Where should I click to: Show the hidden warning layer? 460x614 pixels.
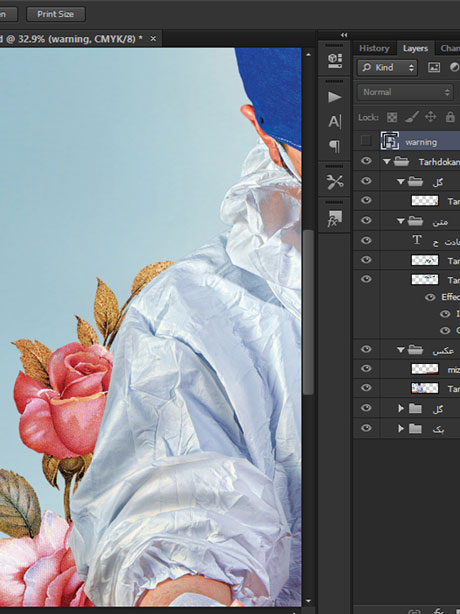coord(366,141)
